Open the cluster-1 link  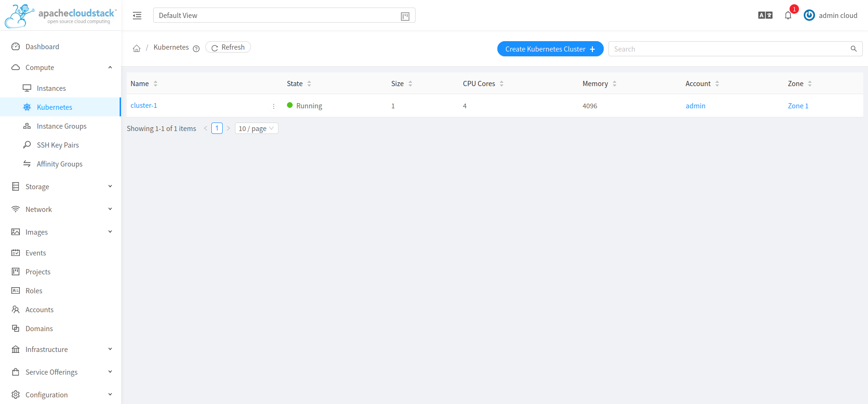point(144,105)
